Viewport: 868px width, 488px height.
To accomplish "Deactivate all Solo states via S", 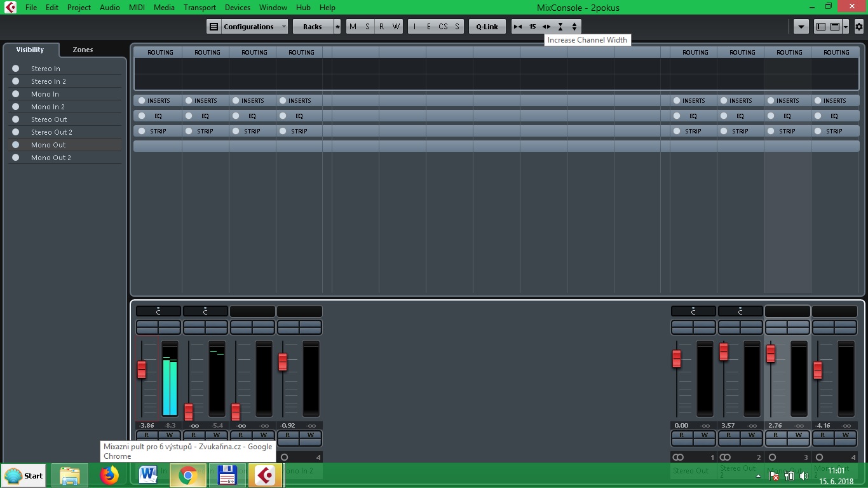I will click(367, 27).
